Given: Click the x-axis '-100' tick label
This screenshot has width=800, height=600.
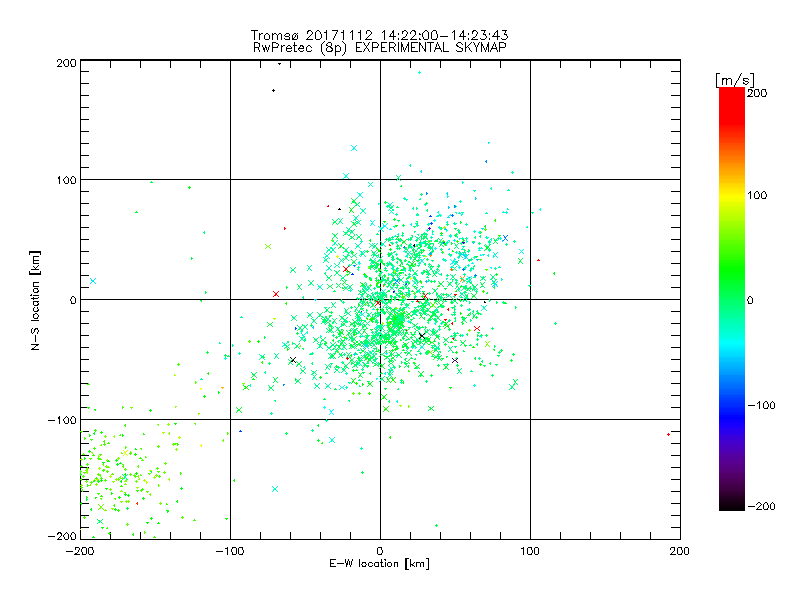Looking at the screenshot, I should (230, 552).
